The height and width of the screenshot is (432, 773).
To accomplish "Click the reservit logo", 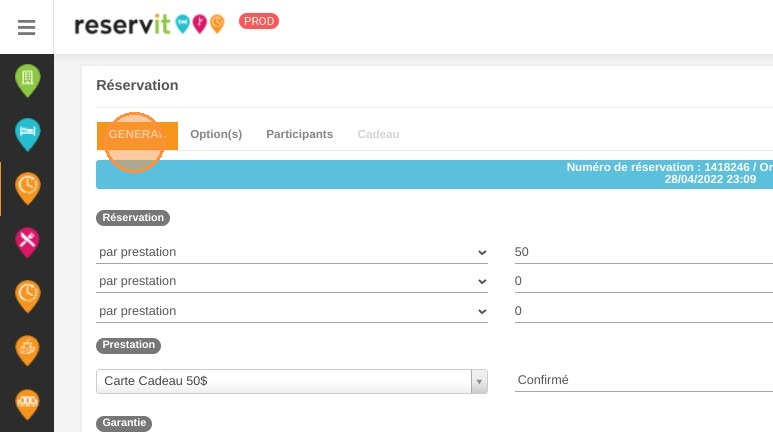I will click(149, 24).
